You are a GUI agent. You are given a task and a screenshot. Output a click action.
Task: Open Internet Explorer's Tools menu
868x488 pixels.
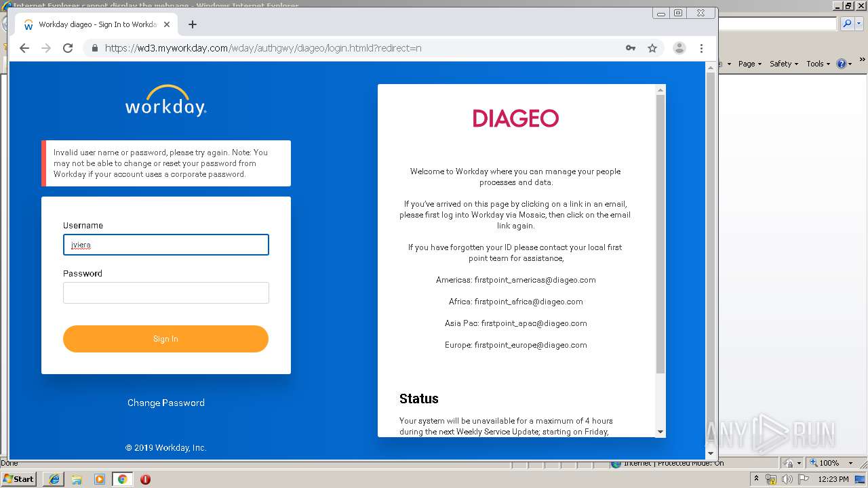[818, 64]
